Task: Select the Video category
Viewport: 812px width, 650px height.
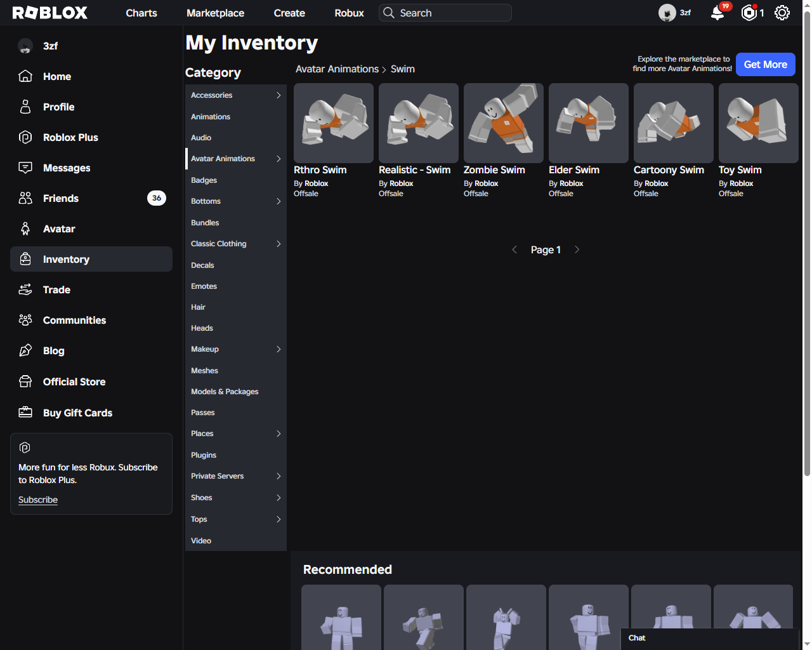Action: [x=236, y=541]
